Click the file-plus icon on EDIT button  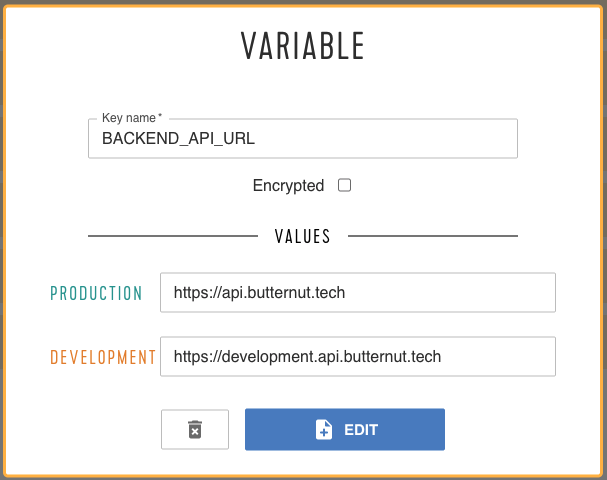[324, 429]
